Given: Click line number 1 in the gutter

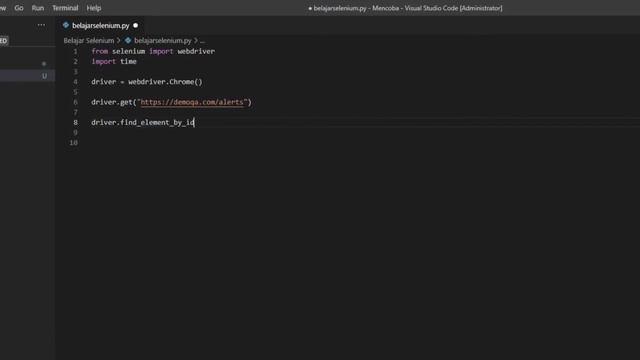Looking at the screenshot, I should coord(76,51).
